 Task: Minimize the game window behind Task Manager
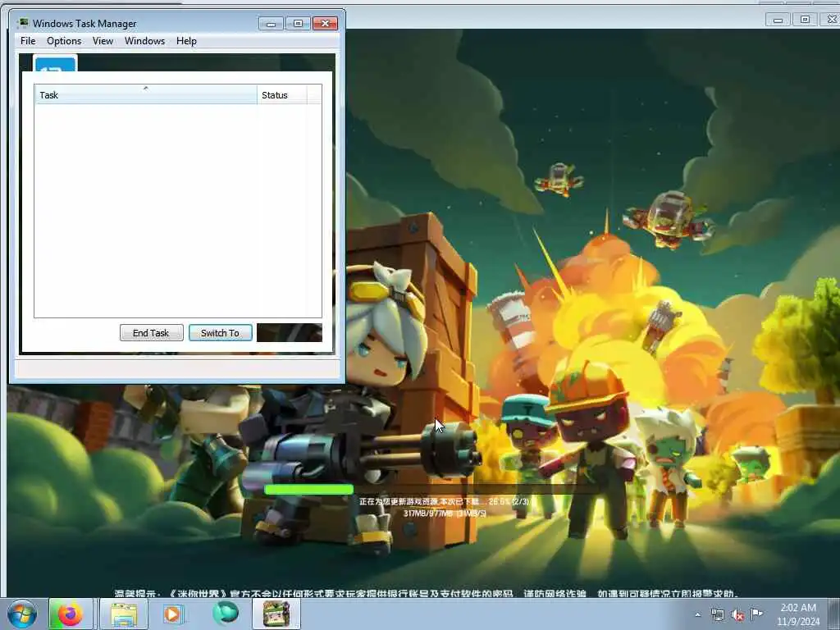[778, 20]
